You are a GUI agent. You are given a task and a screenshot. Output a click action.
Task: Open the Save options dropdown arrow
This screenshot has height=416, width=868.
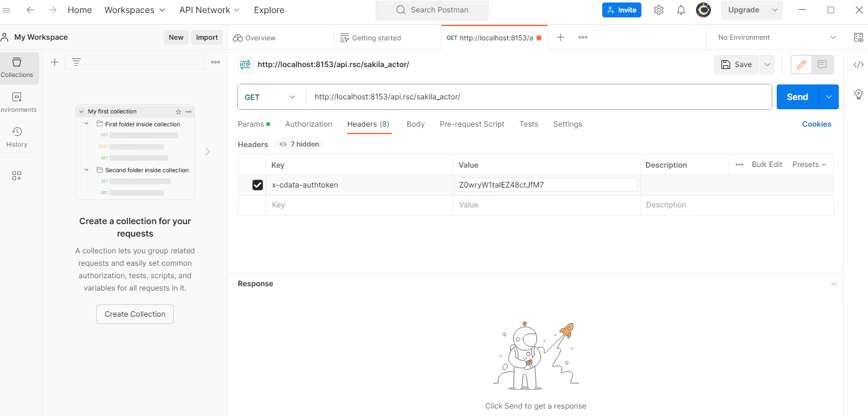tap(767, 65)
